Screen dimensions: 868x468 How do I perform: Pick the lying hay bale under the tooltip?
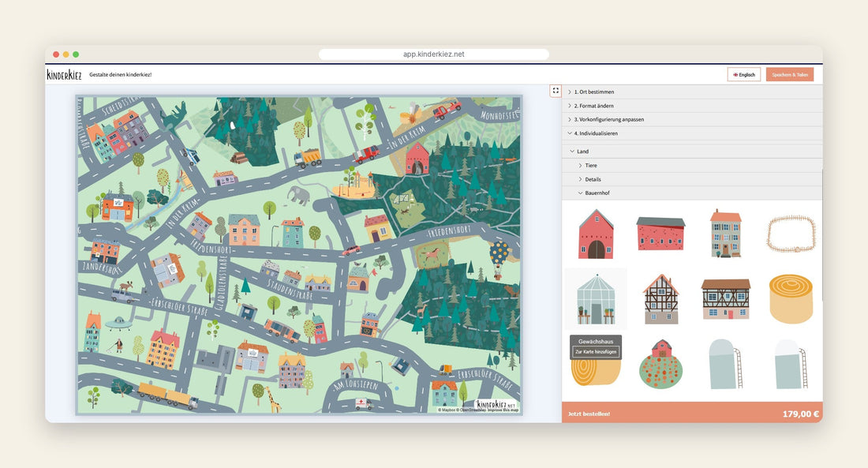point(596,373)
